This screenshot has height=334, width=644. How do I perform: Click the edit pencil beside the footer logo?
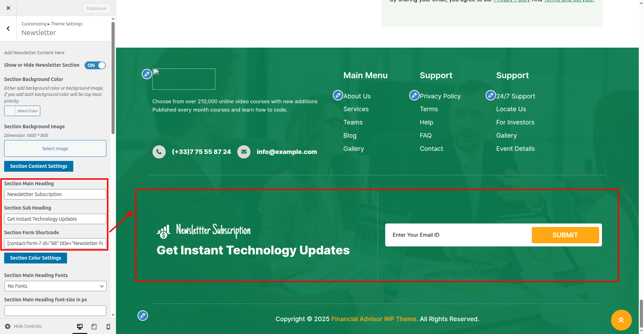147,74
